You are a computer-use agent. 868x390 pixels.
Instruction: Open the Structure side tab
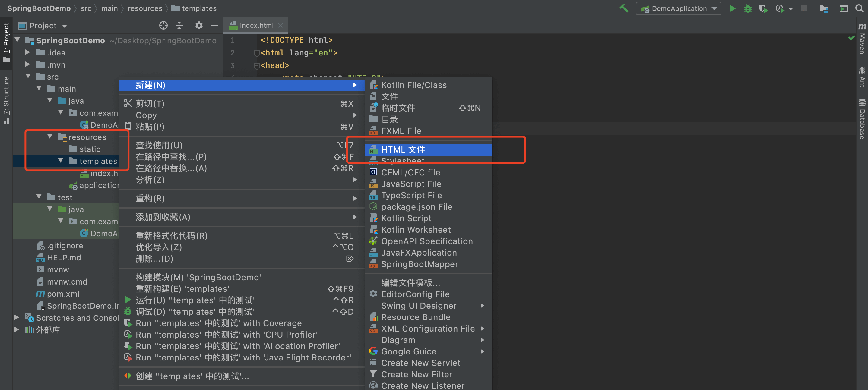click(x=6, y=100)
